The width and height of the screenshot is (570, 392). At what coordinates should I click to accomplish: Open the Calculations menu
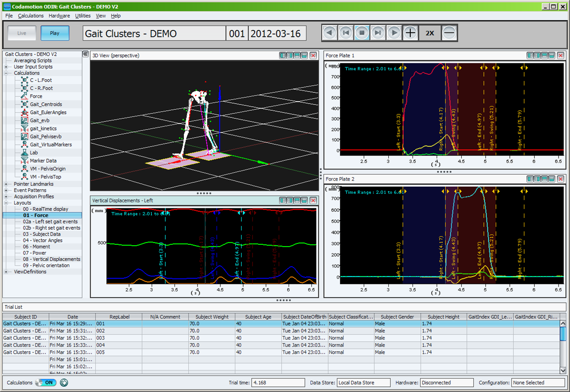pyautogui.click(x=31, y=16)
